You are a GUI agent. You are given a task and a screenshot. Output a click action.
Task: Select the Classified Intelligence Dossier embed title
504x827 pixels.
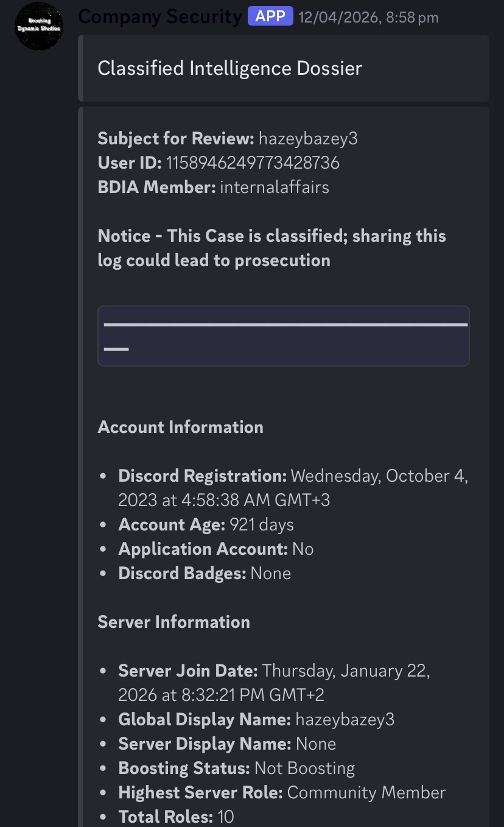(x=229, y=68)
